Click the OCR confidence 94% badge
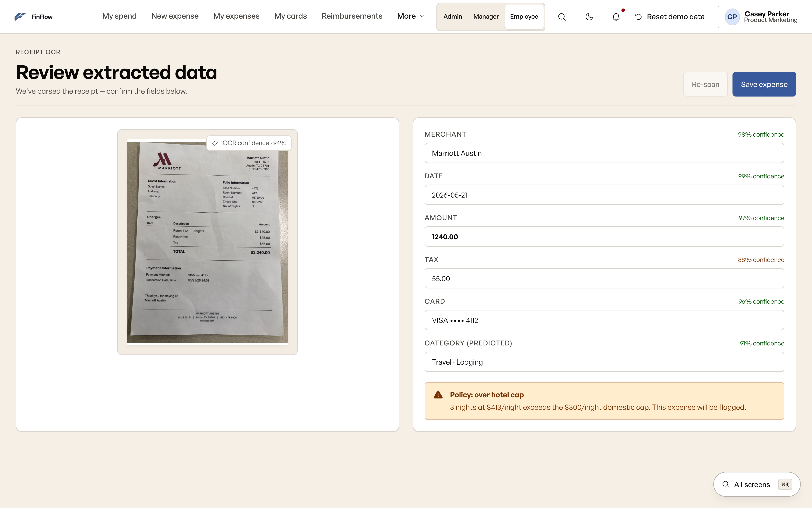This screenshot has width=812, height=508. tap(249, 143)
